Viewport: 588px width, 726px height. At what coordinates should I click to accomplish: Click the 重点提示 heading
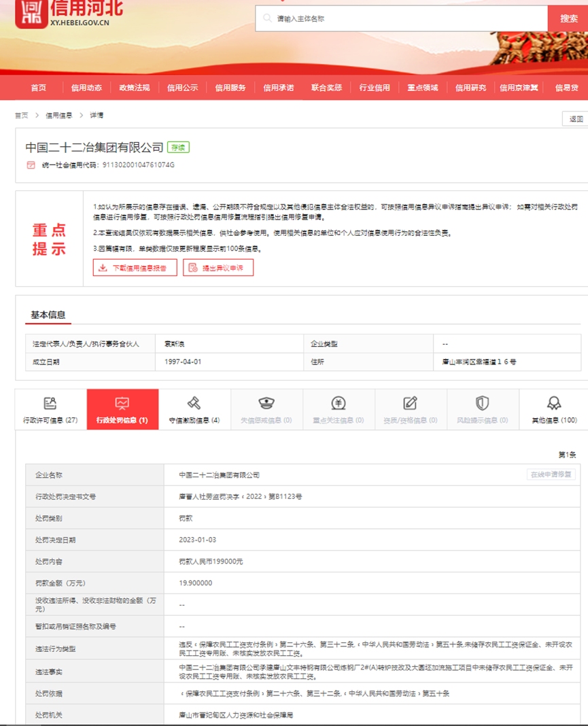tap(49, 239)
